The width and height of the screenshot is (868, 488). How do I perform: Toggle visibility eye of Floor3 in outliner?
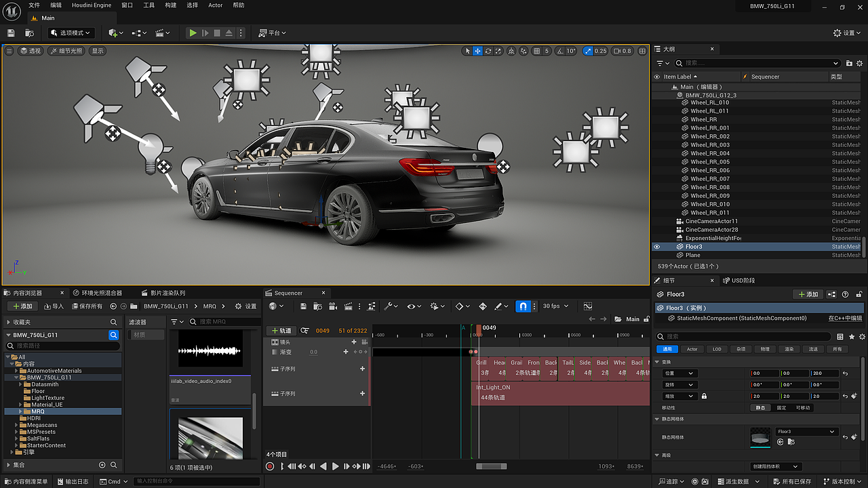coord(656,247)
